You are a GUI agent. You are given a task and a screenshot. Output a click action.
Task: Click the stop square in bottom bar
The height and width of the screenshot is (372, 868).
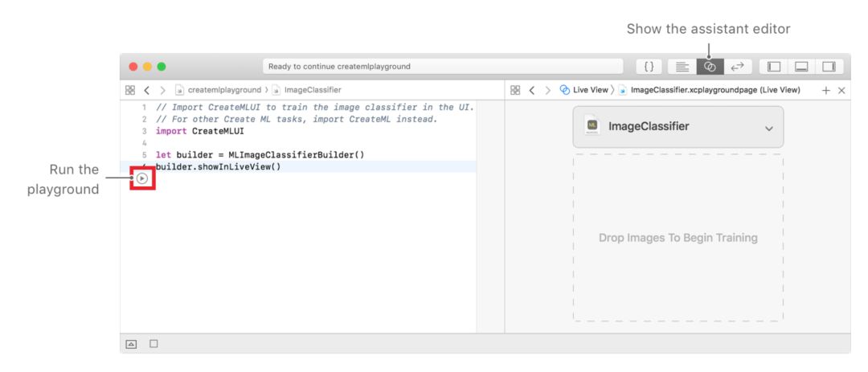click(x=154, y=344)
